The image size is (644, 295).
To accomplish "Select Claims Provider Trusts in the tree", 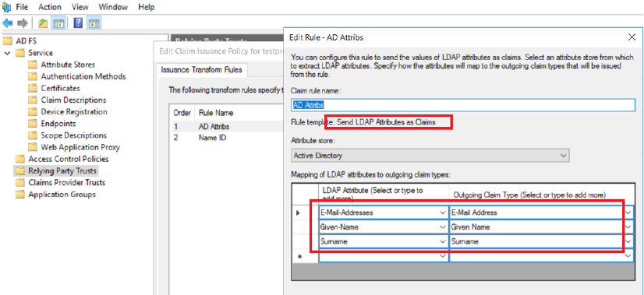I will tap(66, 183).
